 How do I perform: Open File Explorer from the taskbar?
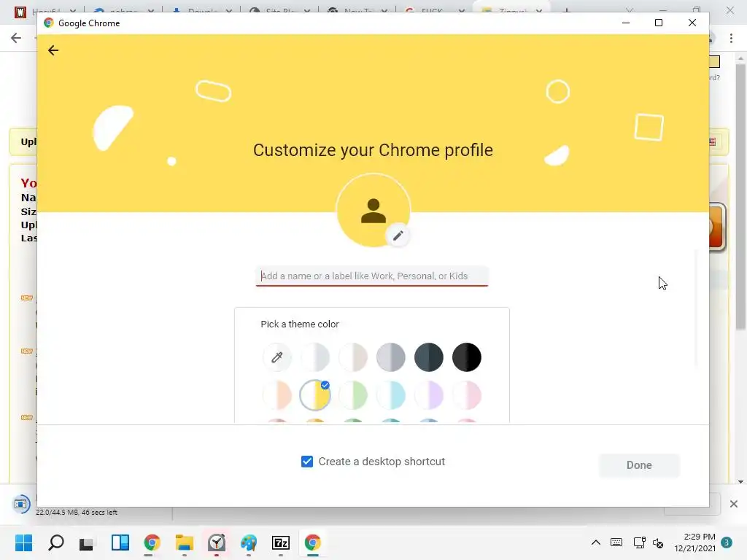(x=184, y=542)
